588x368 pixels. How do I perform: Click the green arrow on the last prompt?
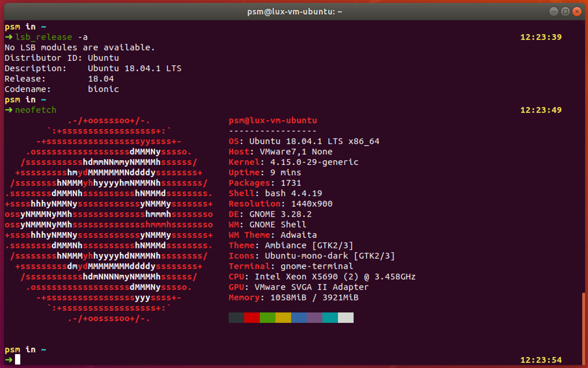pos(9,360)
